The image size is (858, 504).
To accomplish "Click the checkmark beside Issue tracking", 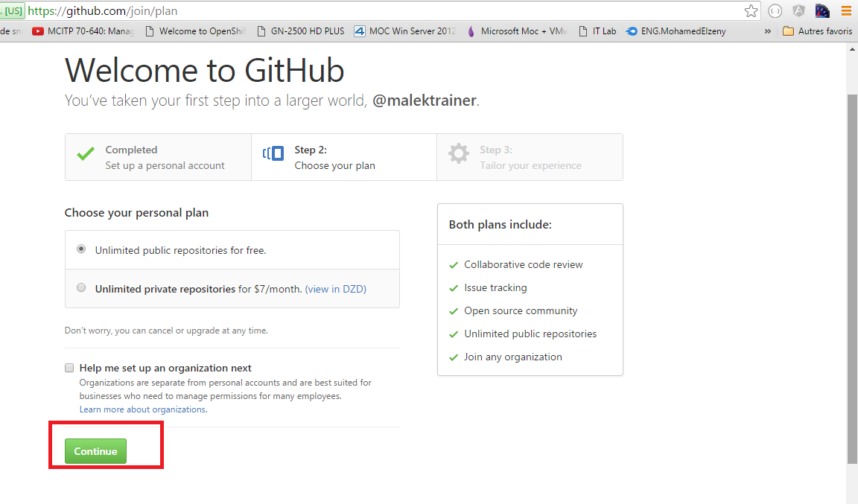I will [x=453, y=288].
